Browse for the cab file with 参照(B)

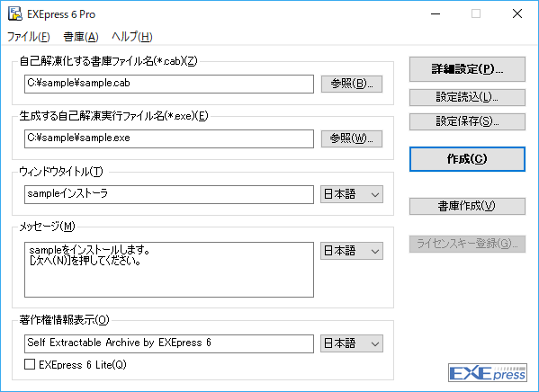[352, 84]
